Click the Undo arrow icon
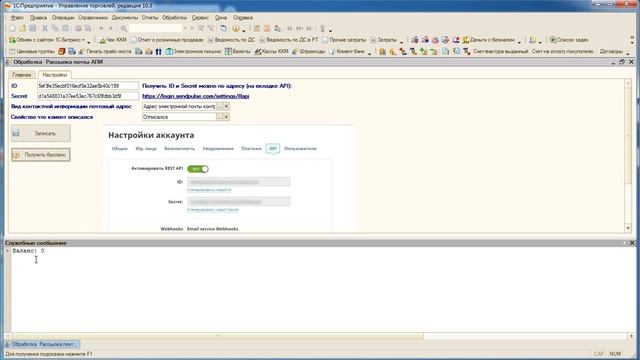This screenshot has width=640, height=360. [101, 29]
